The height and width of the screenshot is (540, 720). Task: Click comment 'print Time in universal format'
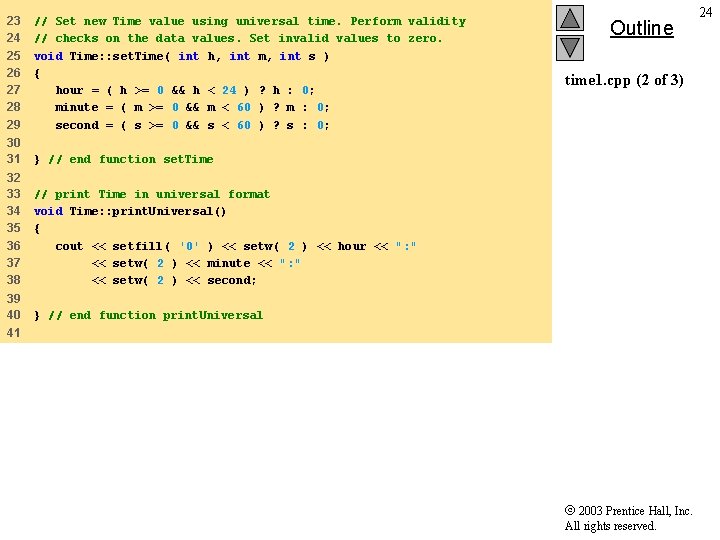[x=152, y=194]
